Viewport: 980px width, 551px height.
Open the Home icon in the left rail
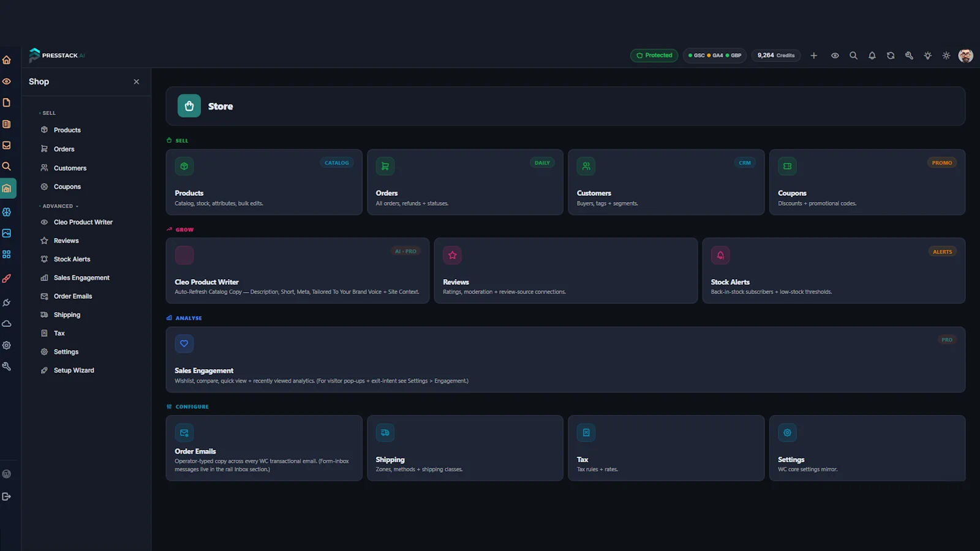[x=7, y=60]
